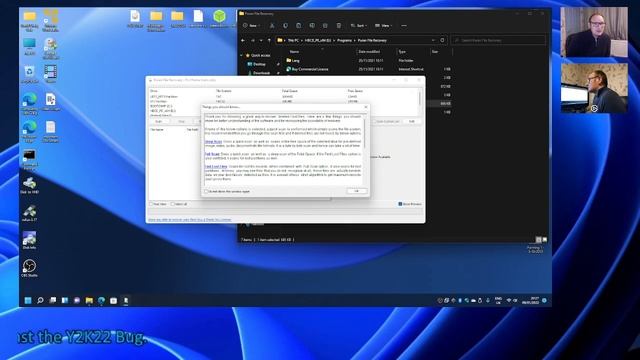This screenshot has width=640, height=360.
Task: Open OBS Studio desktop shortcut
Action: (29, 268)
